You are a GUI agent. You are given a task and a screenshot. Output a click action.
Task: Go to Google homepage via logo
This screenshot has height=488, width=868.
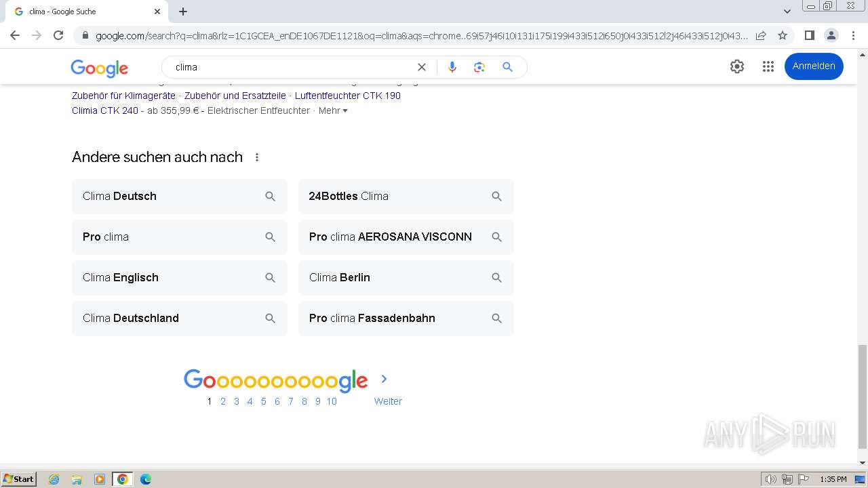pos(99,68)
